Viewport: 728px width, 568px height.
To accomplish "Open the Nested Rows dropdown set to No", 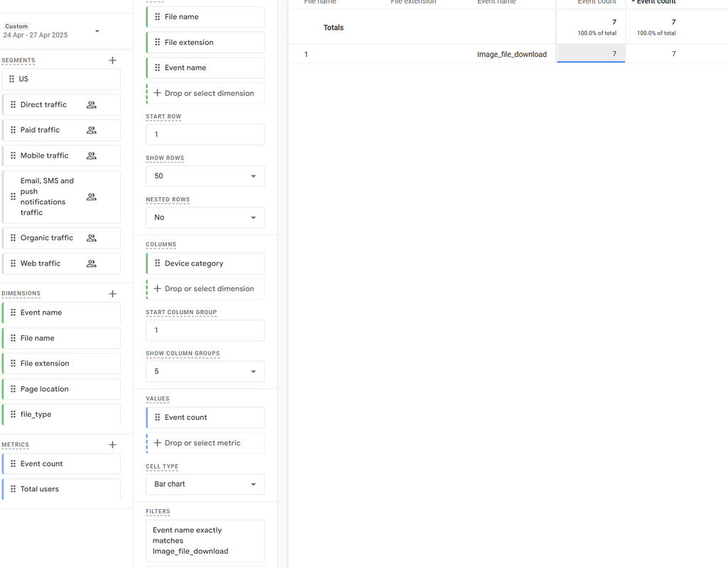I will 205,218.
